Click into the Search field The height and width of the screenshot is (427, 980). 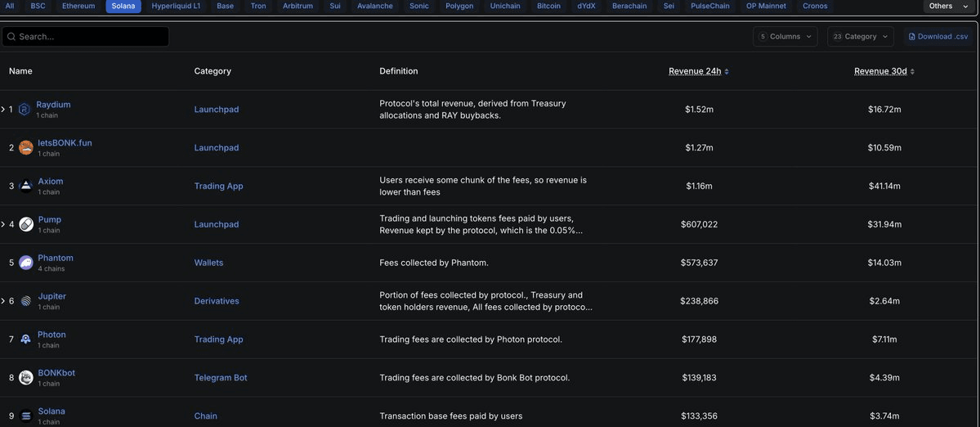pyautogui.click(x=85, y=37)
